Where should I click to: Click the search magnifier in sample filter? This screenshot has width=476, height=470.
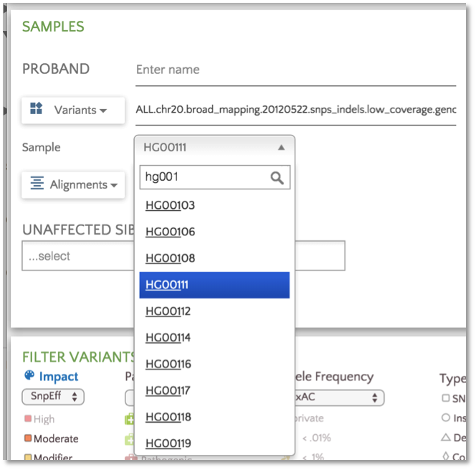click(x=277, y=178)
